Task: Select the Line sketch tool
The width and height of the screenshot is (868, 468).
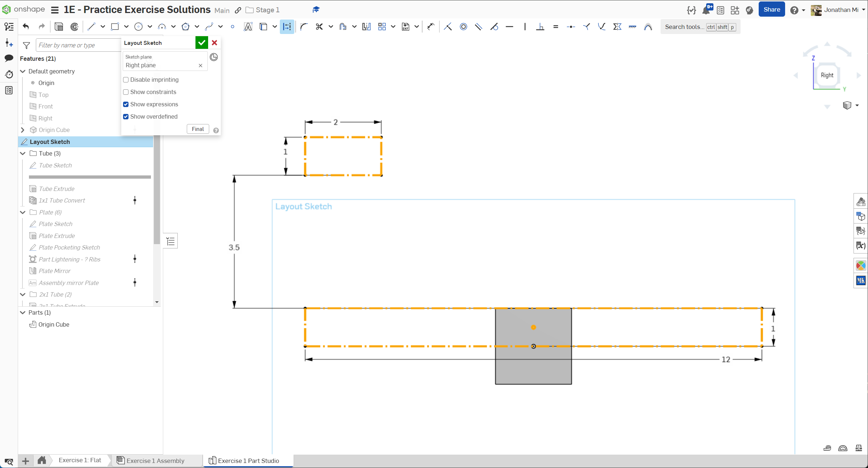Action: point(91,26)
